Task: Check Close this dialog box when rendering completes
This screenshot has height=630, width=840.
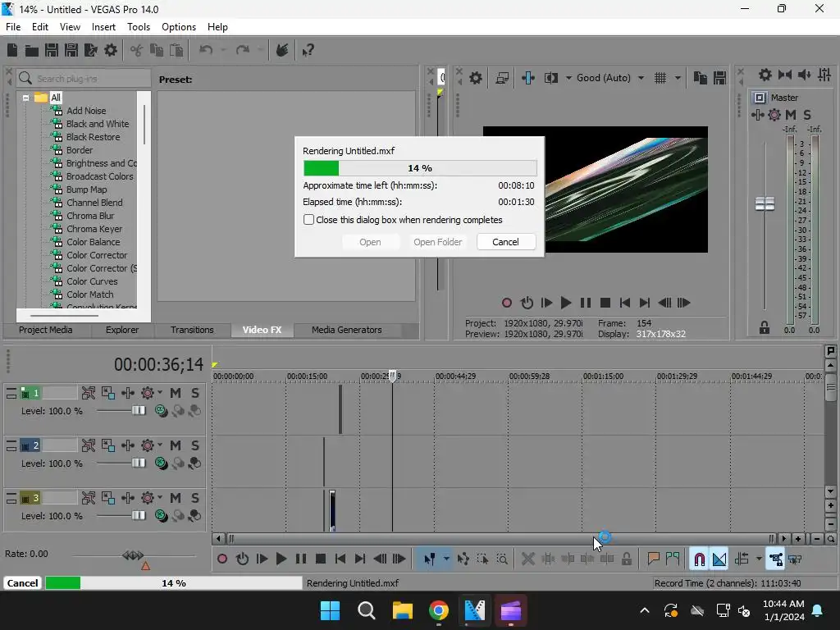Action: click(308, 220)
